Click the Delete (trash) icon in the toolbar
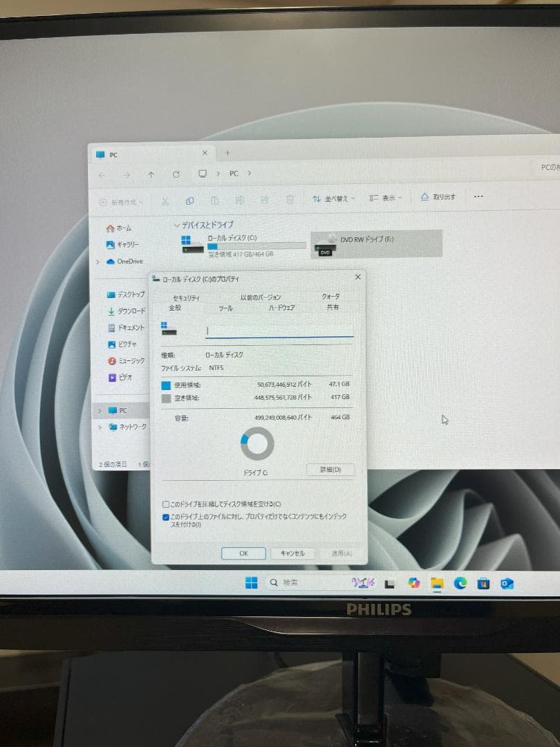Viewport: 560px width, 747px height. click(290, 199)
